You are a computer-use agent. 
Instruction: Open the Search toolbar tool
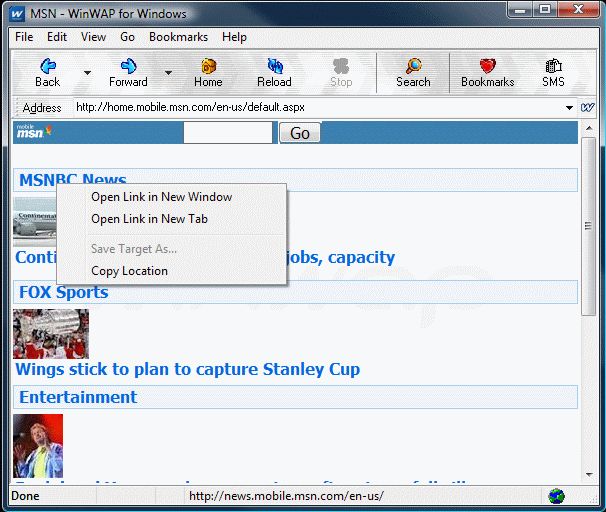(412, 66)
